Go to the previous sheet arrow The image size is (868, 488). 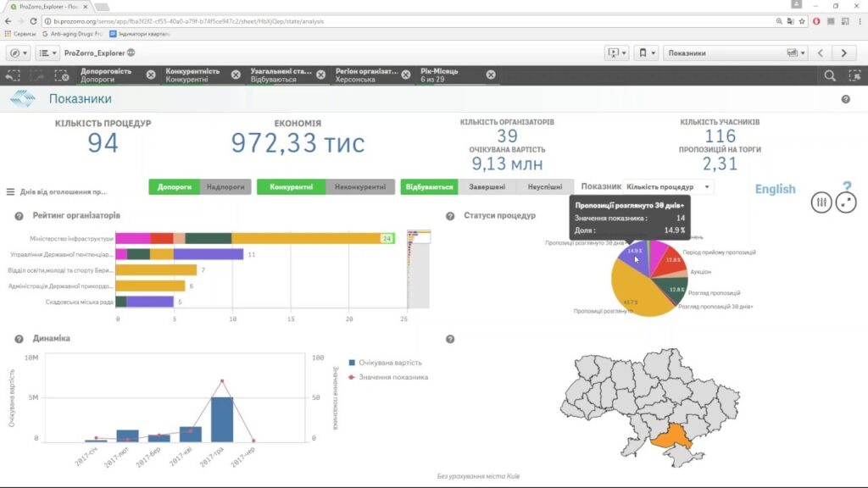point(820,53)
